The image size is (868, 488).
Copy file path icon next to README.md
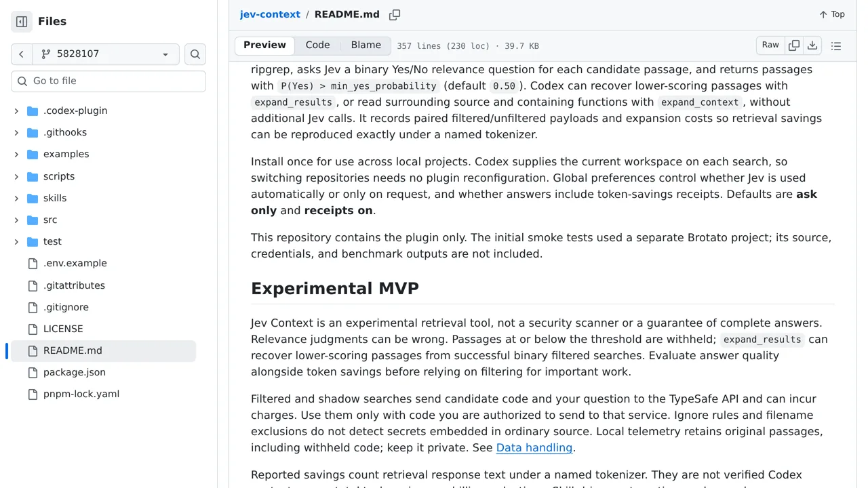[x=395, y=15]
